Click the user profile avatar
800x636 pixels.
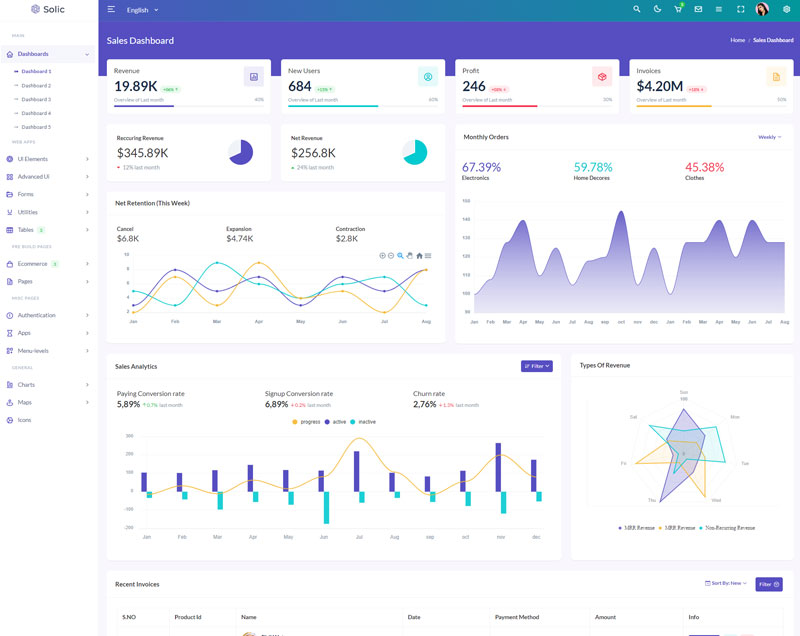click(762, 9)
